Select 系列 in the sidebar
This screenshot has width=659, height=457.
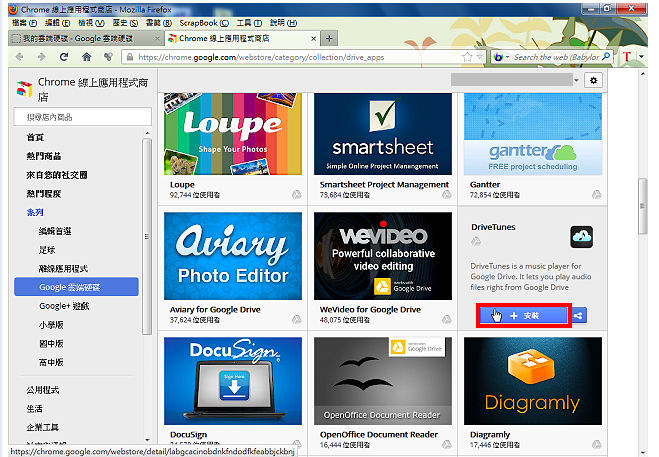35,212
